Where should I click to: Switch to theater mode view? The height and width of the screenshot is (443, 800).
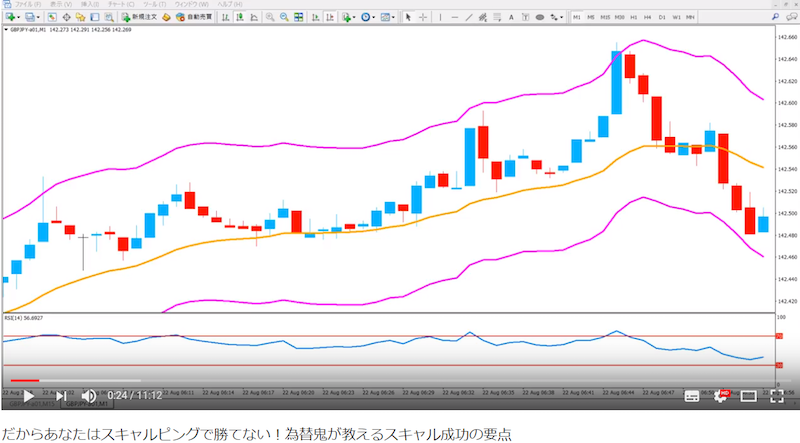748,396
